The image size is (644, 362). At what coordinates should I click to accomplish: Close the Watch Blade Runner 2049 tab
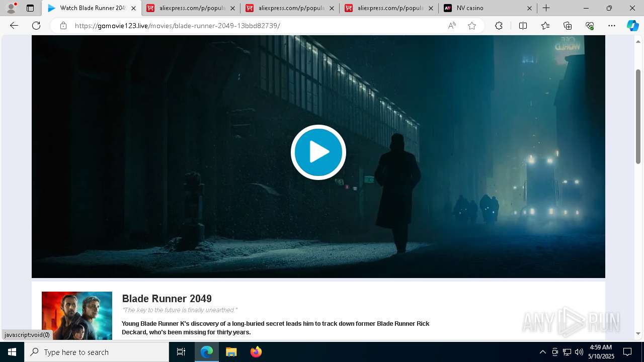click(x=133, y=8)
